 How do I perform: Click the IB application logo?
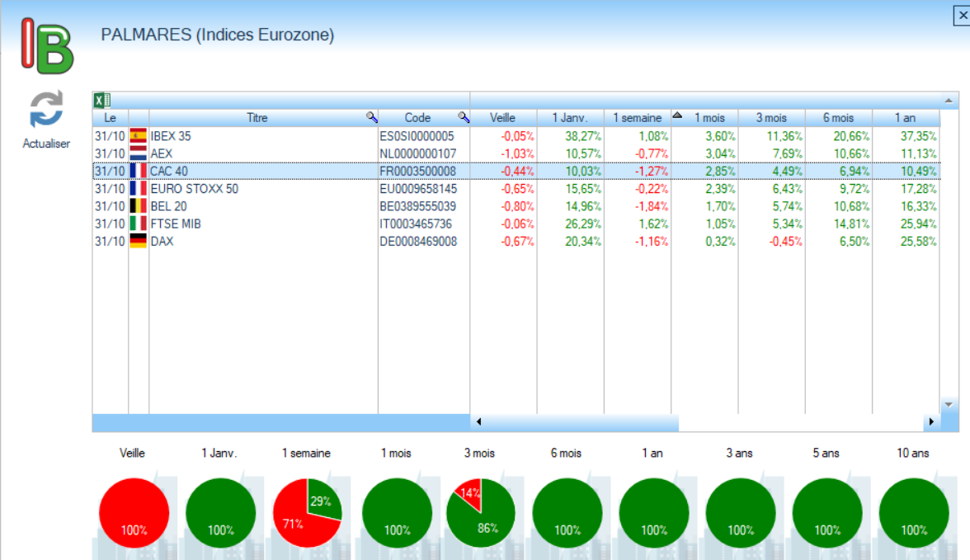[x=47, y=46]
